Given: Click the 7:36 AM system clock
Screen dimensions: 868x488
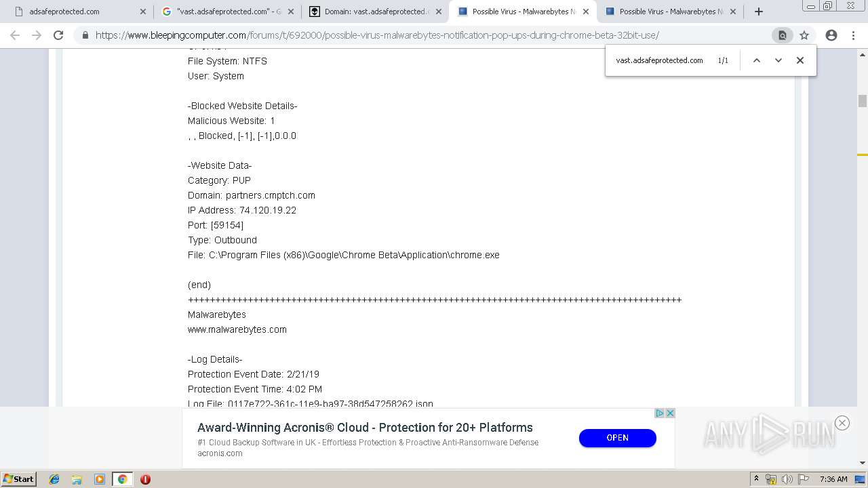Looking at the screenshot, I should point(833,479).
